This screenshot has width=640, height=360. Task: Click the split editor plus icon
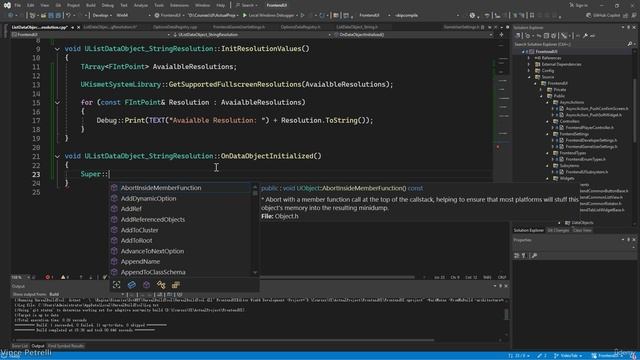[x=502, y=35]
